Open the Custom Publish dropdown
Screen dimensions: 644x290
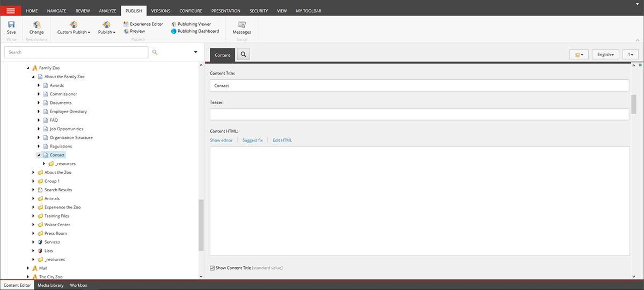[x=74, y=32]
